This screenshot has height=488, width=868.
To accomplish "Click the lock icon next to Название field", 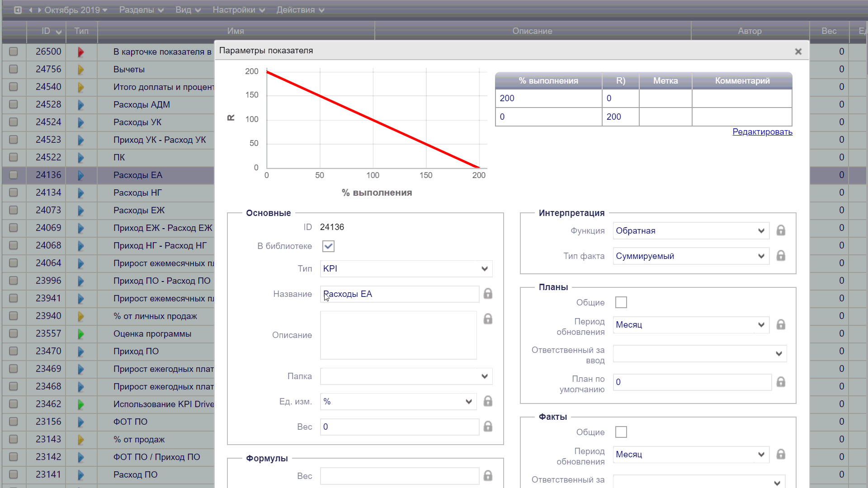I will [x=488, y=294].
